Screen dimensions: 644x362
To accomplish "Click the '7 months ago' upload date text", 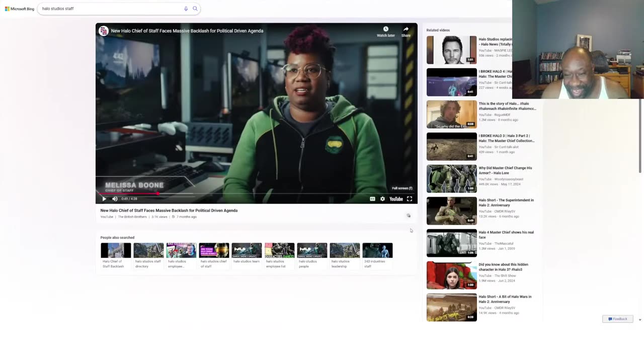I will point(187,217).
